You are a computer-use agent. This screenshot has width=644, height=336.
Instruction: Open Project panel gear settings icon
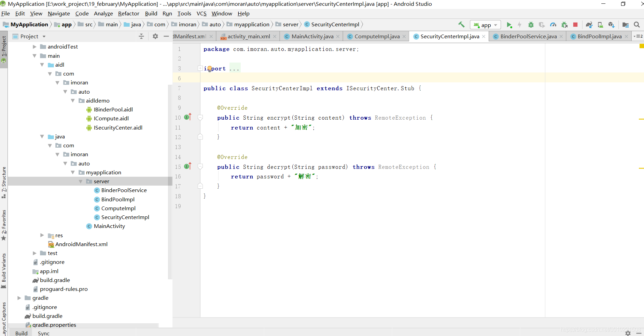[x=155, y=36]
